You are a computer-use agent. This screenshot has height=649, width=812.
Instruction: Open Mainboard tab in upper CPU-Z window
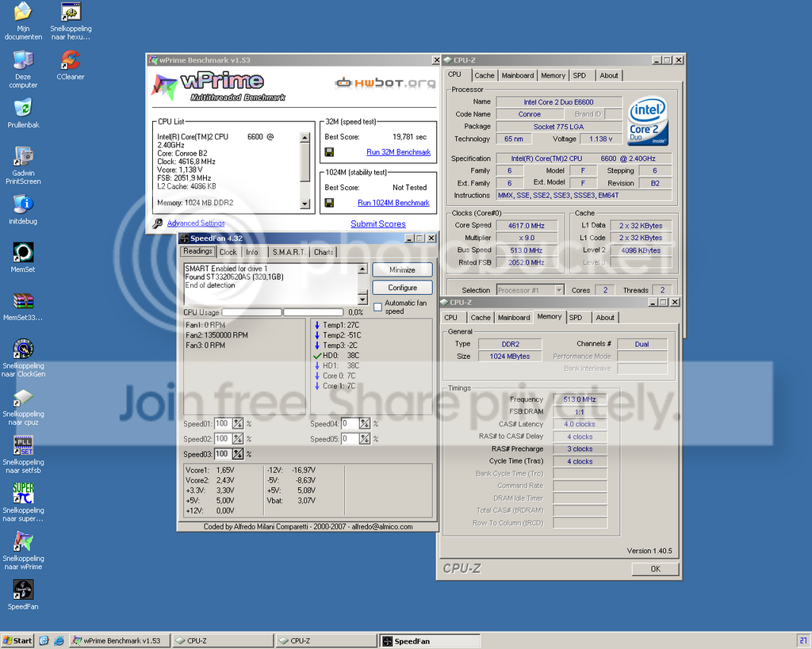point(517,75)
